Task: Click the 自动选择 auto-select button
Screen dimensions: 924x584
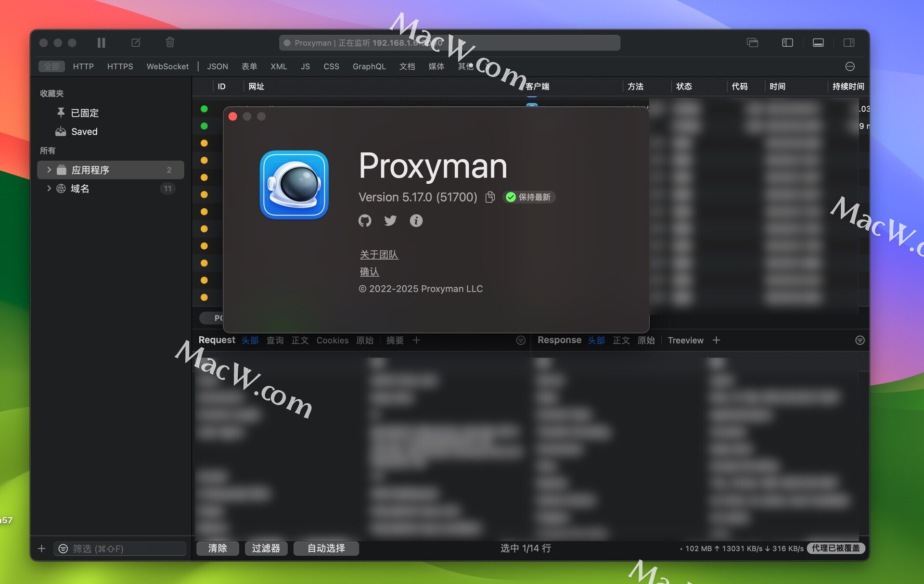Action: (x=326, y=548)
